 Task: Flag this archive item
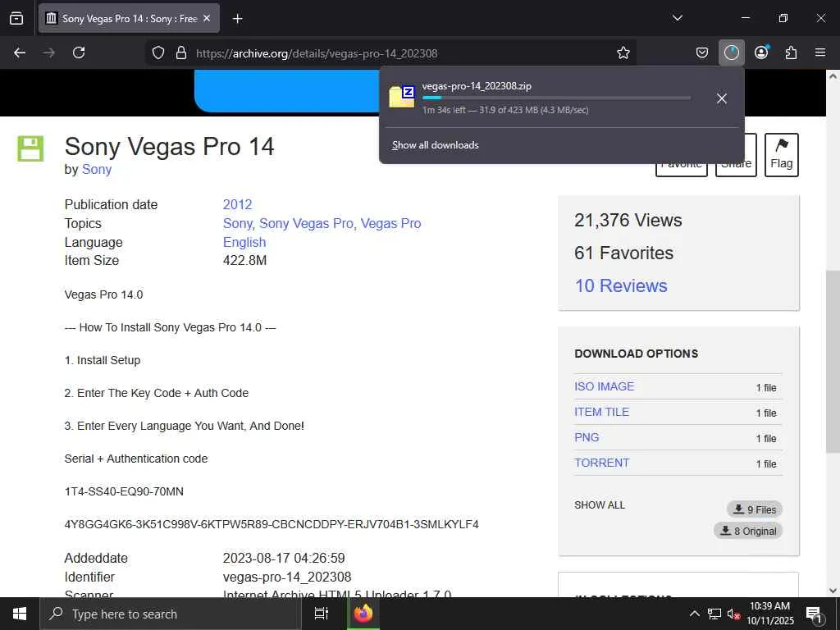[x=781, y=155]
